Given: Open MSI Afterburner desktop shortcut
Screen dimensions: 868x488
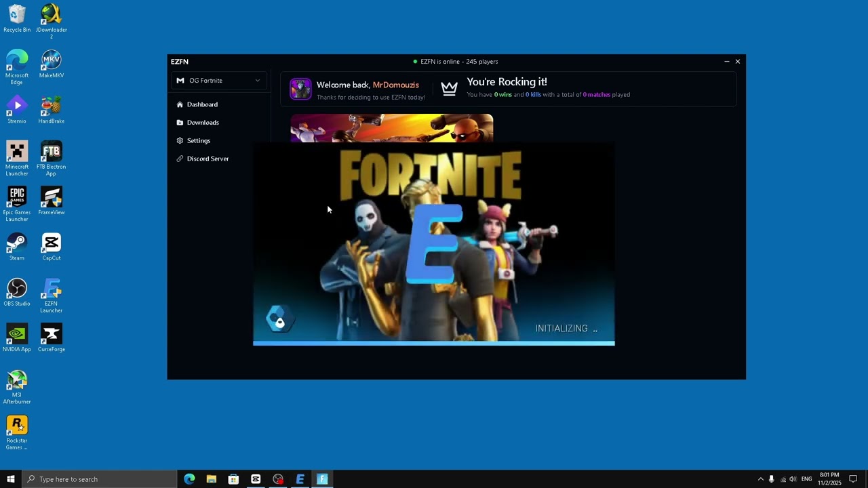Looking at the screenshot, I should [17, 387].
